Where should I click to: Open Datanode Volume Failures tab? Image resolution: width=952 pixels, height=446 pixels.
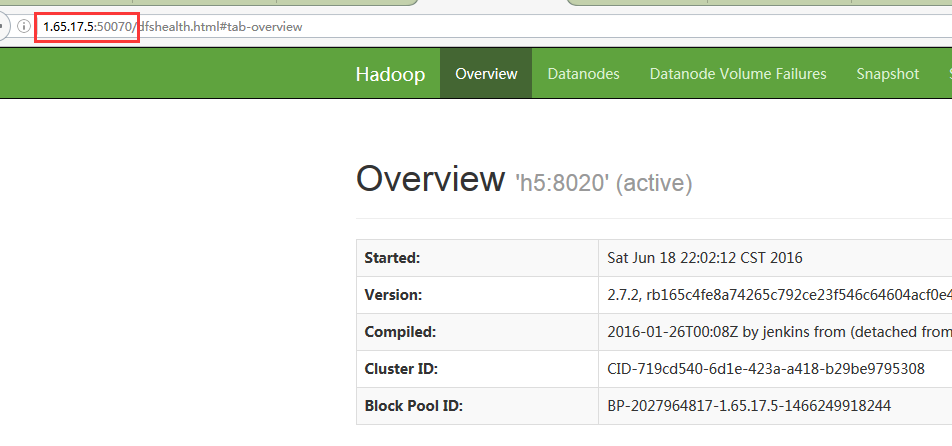[738, 73]
